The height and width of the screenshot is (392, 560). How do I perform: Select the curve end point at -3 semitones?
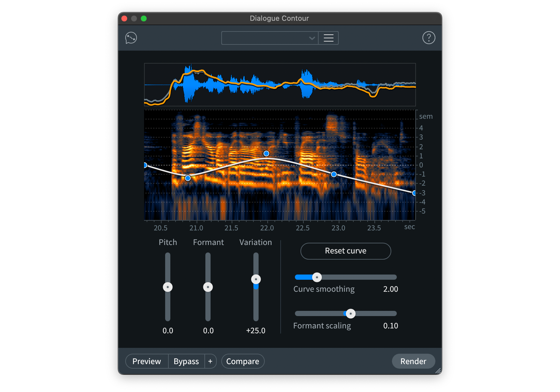click(x=414, y=193)
